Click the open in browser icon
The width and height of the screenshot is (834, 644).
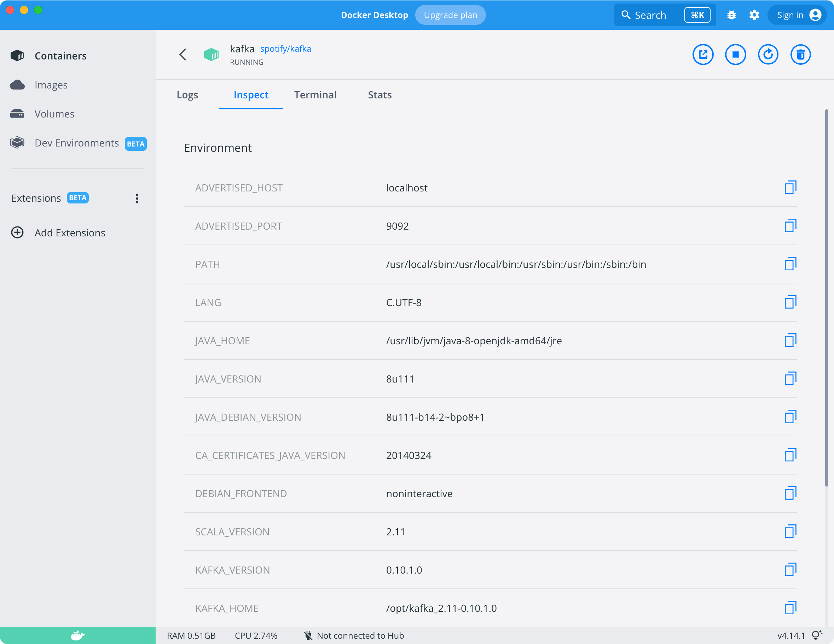pos(703,55)
